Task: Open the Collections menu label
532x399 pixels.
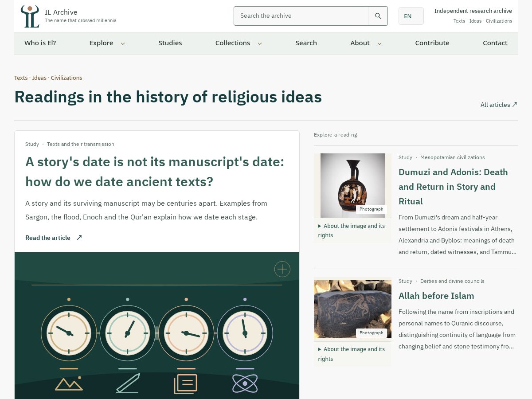Action: (233, 43)
